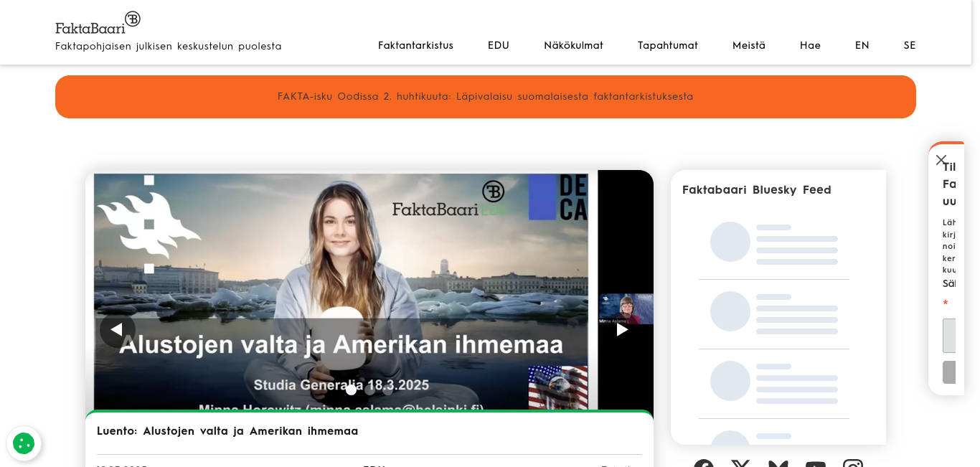980x467 pixels.
Task: Click the 'Faktabaari Bluesky Feed' heading
Action: (757, 190)
